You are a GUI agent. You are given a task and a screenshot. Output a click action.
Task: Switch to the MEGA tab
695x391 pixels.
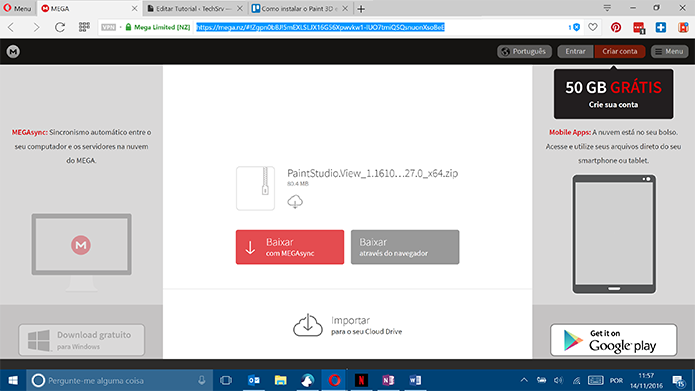click(89, 8)
